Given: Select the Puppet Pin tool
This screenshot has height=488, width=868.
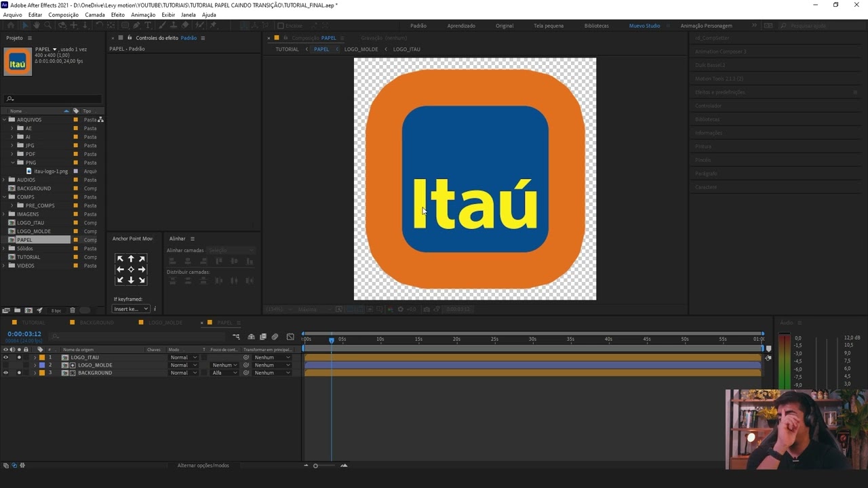Looking at the screenshot, I should 213,26.
